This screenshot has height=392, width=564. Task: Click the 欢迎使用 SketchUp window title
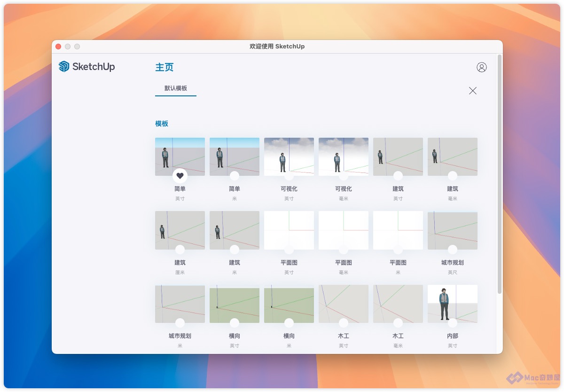click(x=277, y=46)
